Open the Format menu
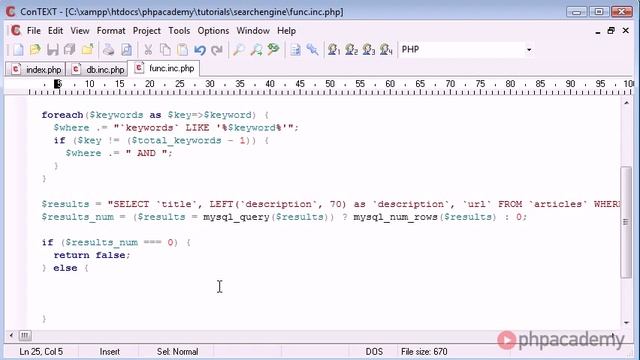Viewport: 640px width, 360px height. pos(111,31)
